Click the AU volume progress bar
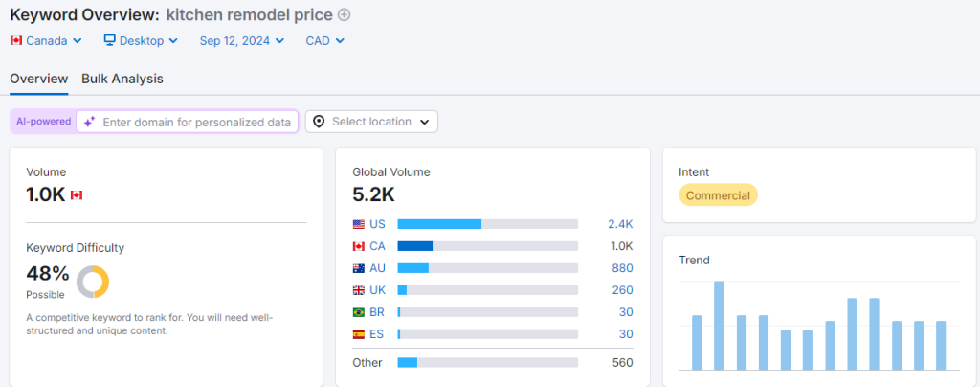Image resolution: width=980 pixels, height=387 pixels. point(487,268)
